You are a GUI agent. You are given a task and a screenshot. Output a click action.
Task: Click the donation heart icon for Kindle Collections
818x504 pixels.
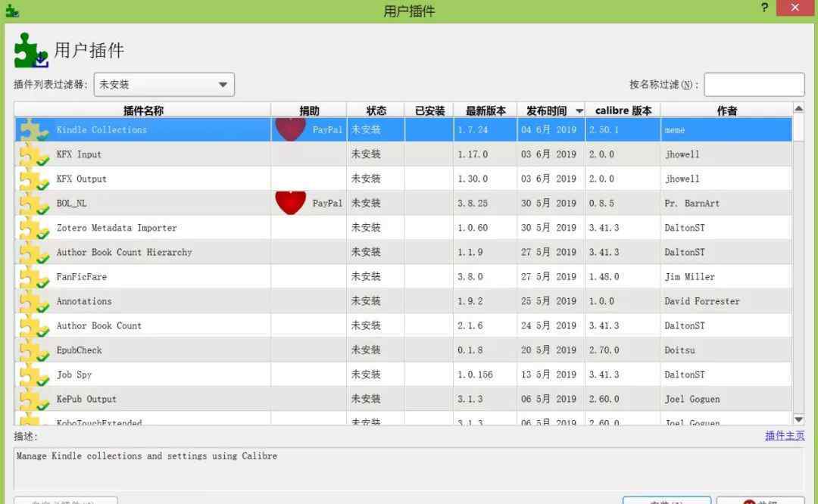(291, 129)
